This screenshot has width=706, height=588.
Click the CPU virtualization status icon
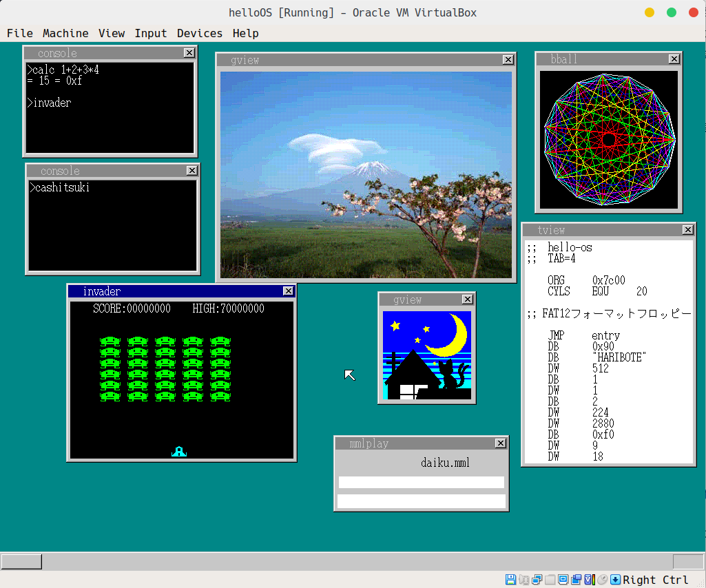click(589, 580)
